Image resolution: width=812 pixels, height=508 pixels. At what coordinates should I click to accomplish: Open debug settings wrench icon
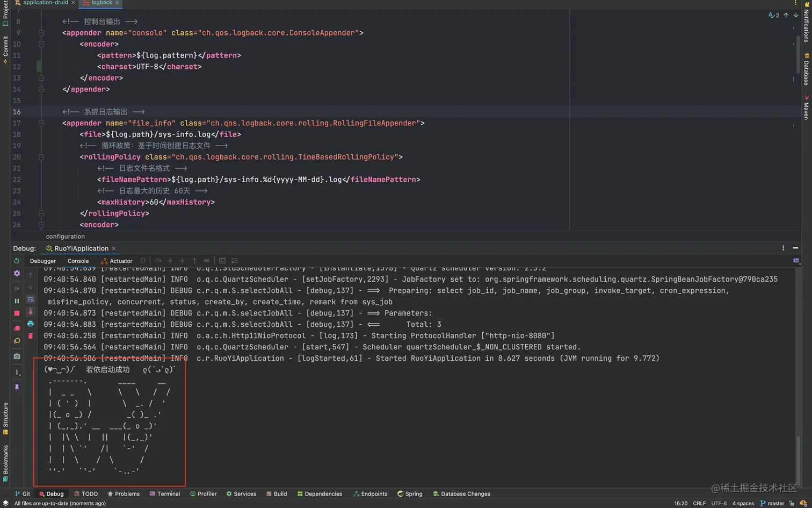click(x=17, y=273)
